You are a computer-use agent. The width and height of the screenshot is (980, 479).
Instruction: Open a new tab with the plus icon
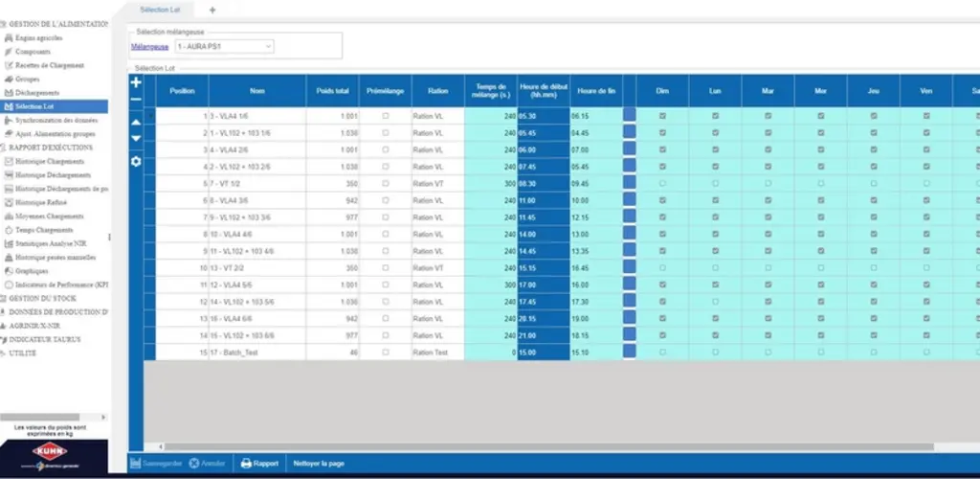pyautogui.click(x=212, y=10)
